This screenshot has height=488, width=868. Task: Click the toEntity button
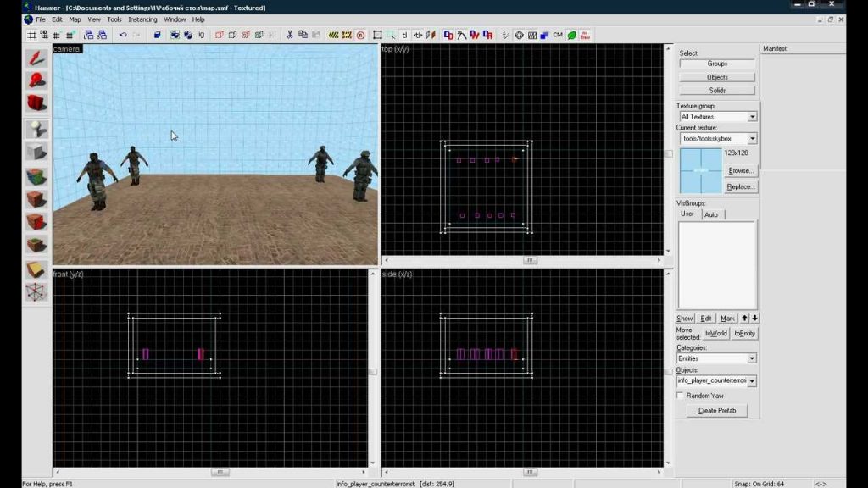(x=744, y=333)
